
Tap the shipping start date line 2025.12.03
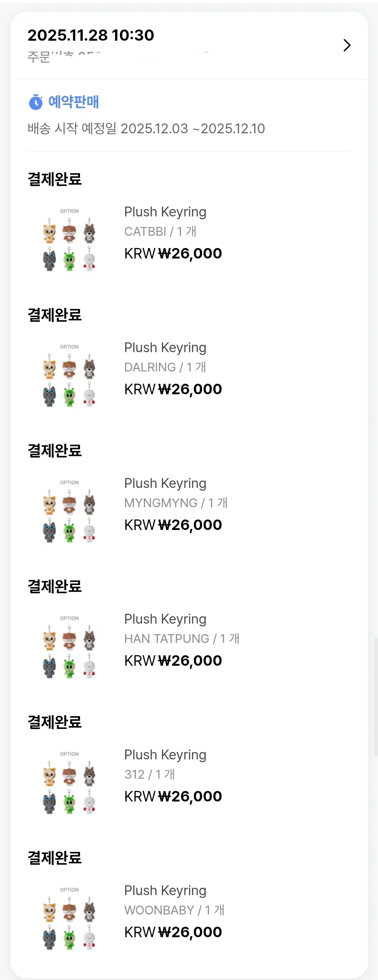pyautogui.click(x=146, y=129)
